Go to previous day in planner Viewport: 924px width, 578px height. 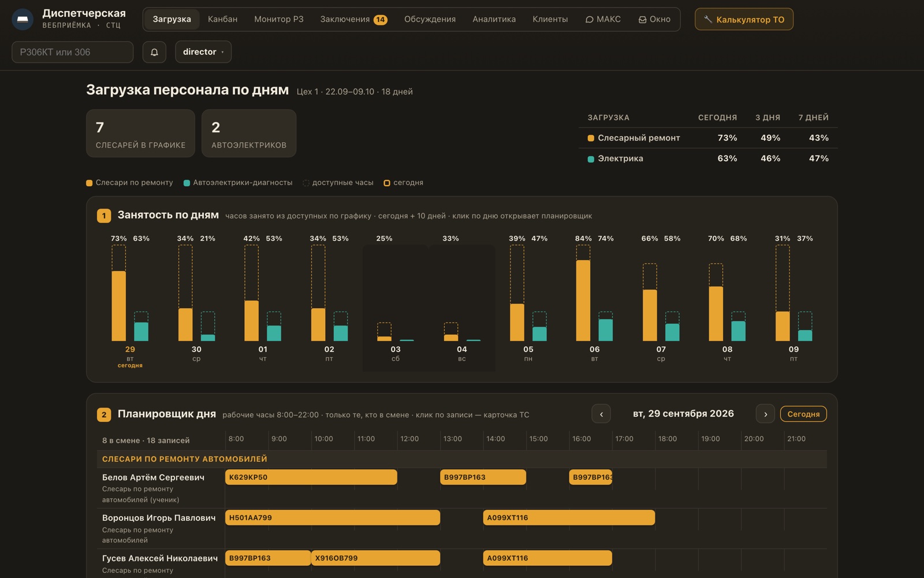(601, 414)
